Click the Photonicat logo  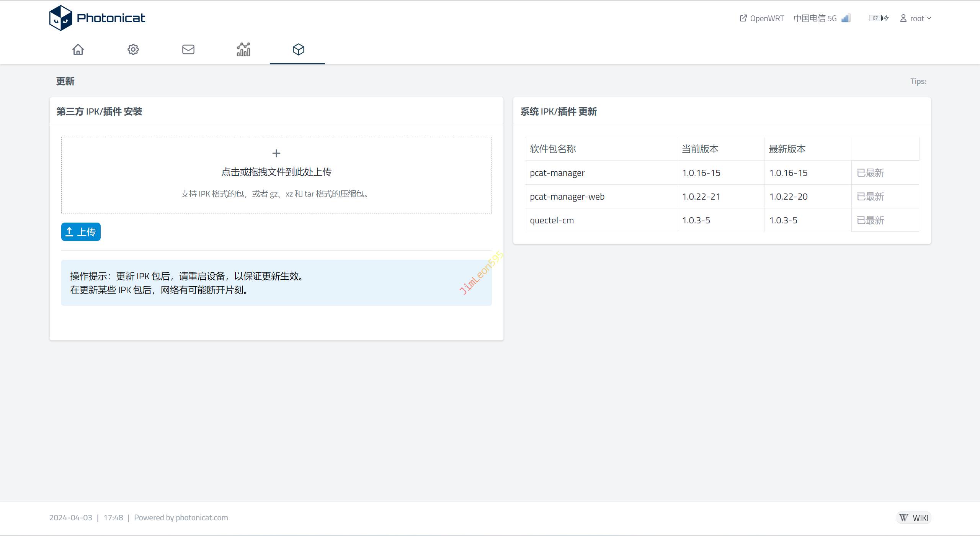(x=97, y=18)
